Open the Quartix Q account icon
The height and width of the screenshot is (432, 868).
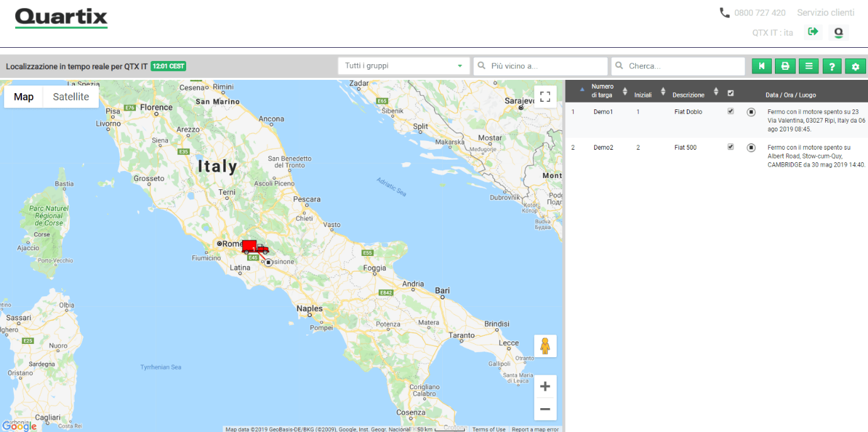[x=838, y=32]
